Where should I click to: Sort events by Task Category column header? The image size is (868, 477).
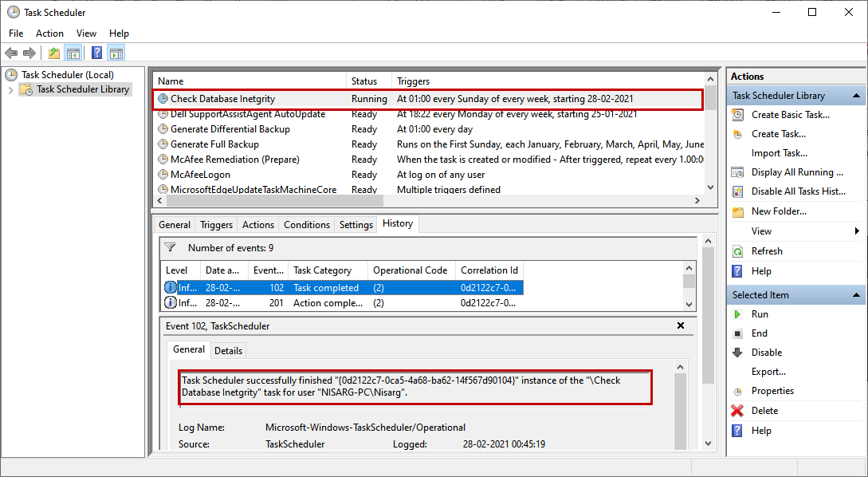pos(328,270)
